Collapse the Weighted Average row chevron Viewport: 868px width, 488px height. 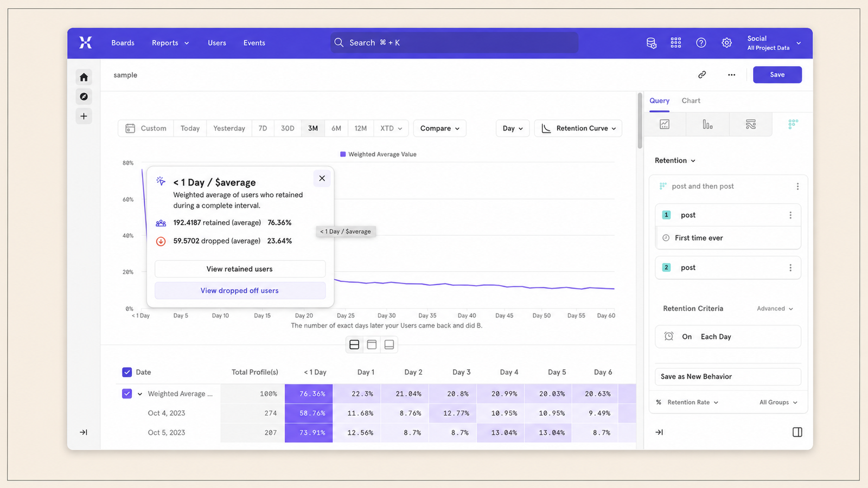(x=140, y=394)
